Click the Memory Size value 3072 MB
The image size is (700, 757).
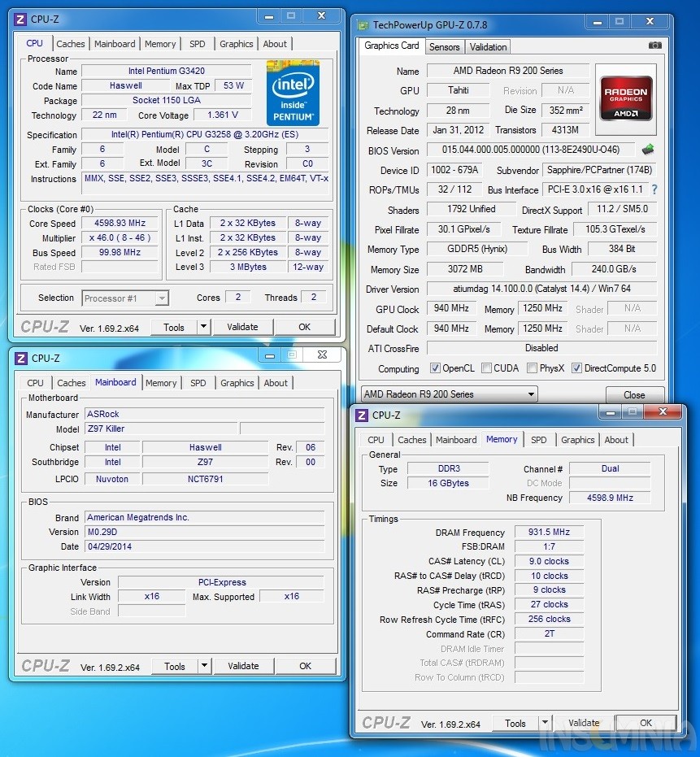(465, 269)
